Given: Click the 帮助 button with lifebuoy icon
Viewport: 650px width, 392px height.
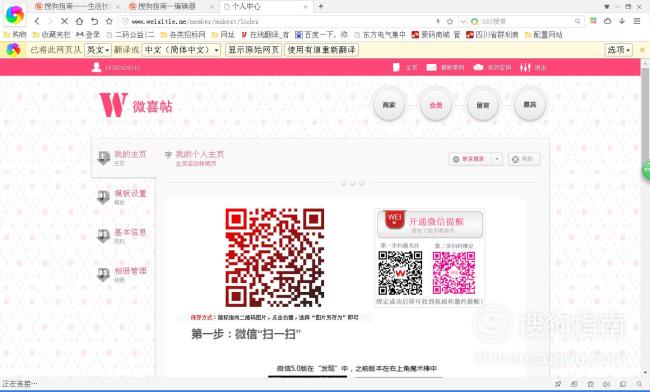Looking at the screenshot, I should click(x=524, y=159).
